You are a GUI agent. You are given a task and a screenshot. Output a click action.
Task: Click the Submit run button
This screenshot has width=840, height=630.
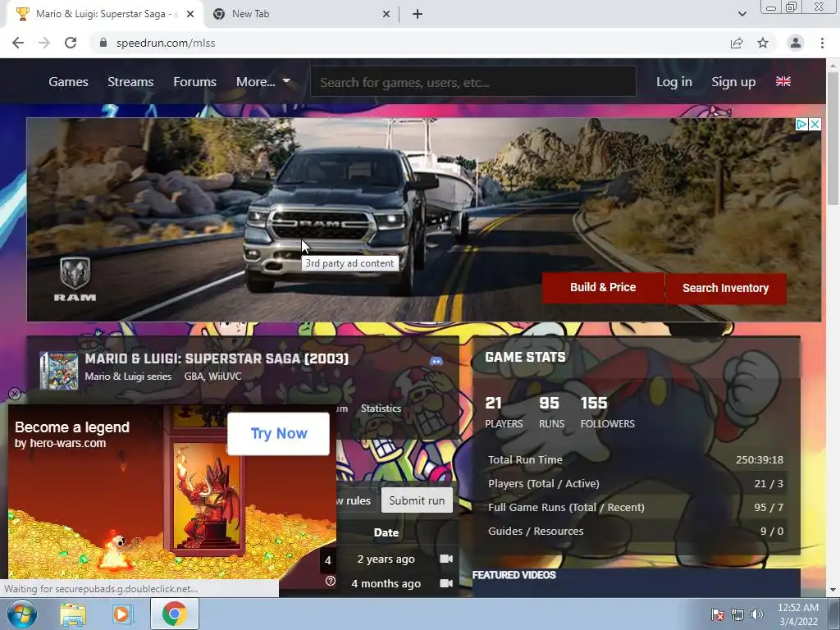coord(417,500)
